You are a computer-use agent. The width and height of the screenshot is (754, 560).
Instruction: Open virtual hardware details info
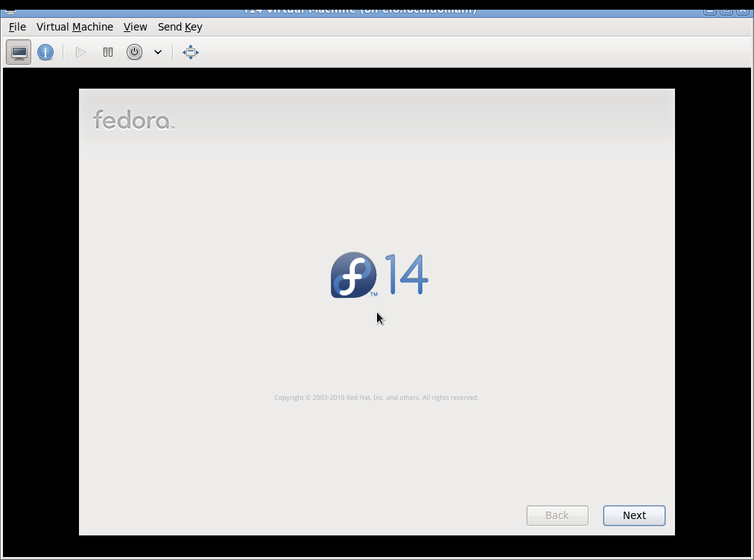point(45,52)
